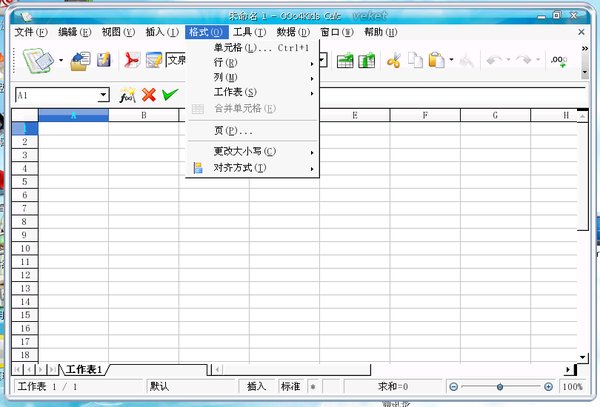Screen dimensions: 600x407
Task: Click the Open file toolbar icon
Action: 80,60
